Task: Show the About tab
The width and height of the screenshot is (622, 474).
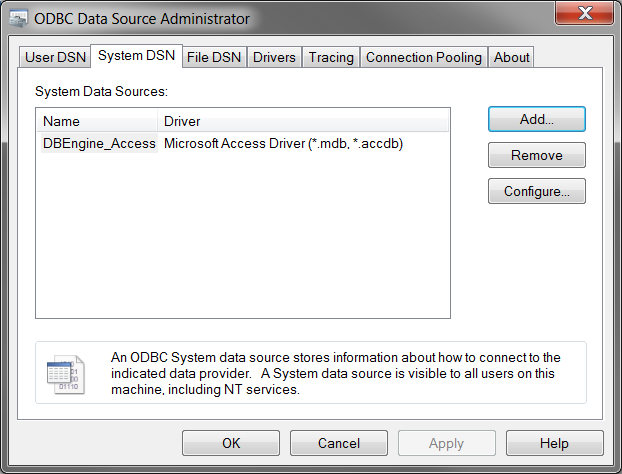Action: pos(511,57)
